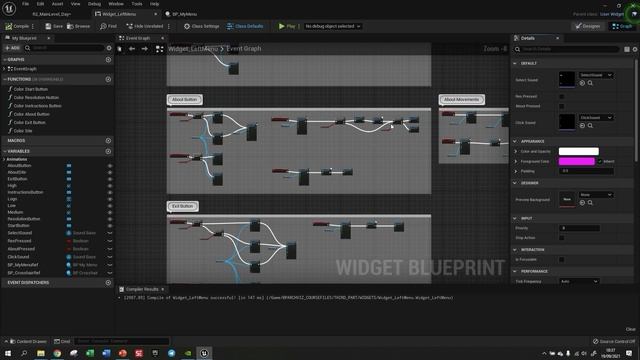
Task: Open Asset menu
Action: point(57,4)
